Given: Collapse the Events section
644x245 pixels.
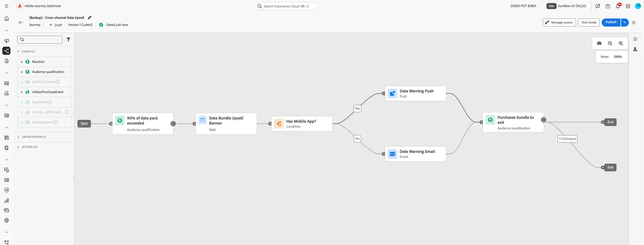Looking at the screenshot, I should pos(18,51).
